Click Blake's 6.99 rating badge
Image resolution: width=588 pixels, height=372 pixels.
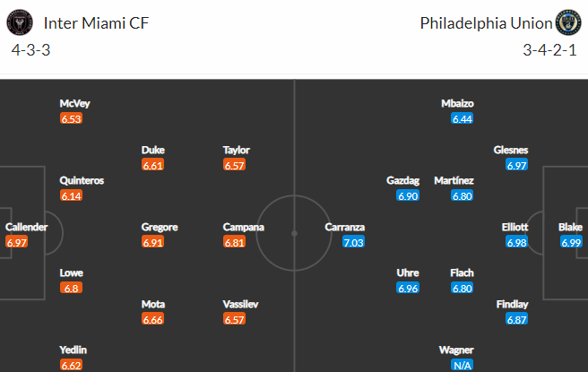point(571,242)
